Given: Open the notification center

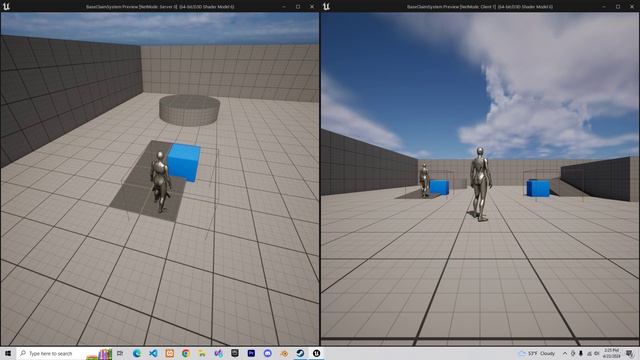Looking at the screenshot, I should tap(630, 353).
